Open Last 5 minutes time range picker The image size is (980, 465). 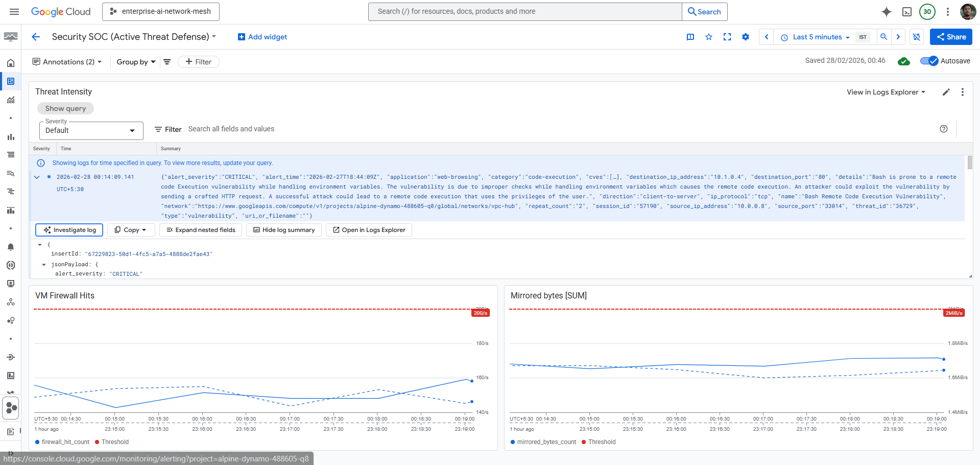(x=816, y=37)
